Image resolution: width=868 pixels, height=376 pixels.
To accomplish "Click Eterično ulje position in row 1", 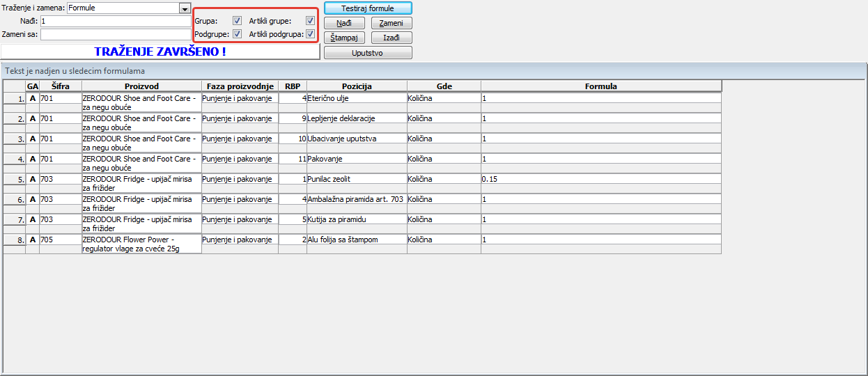I will pyautogui.click(x=357, y=98).
